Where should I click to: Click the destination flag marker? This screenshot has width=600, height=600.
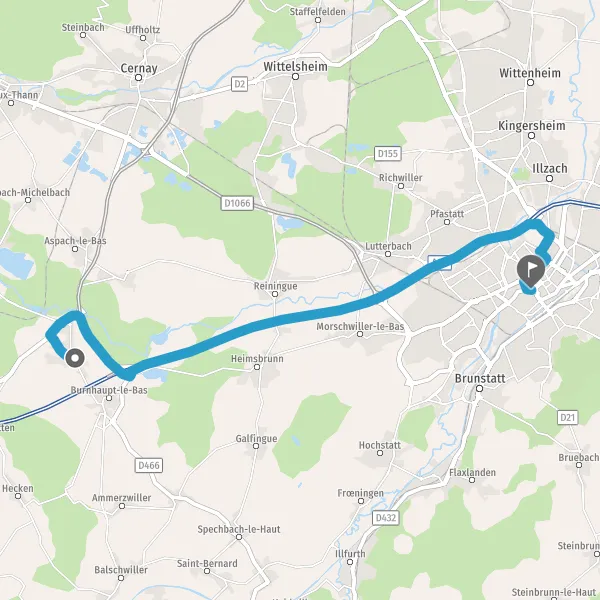530,271
